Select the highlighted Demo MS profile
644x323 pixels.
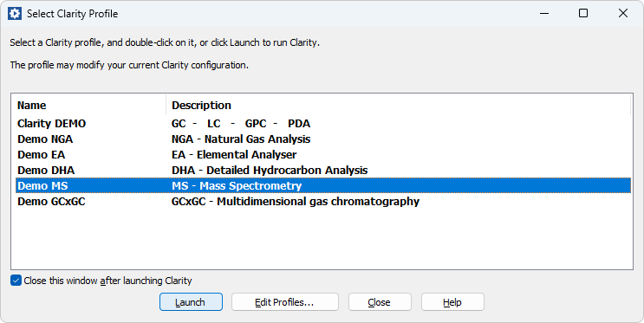pos(322,185)
